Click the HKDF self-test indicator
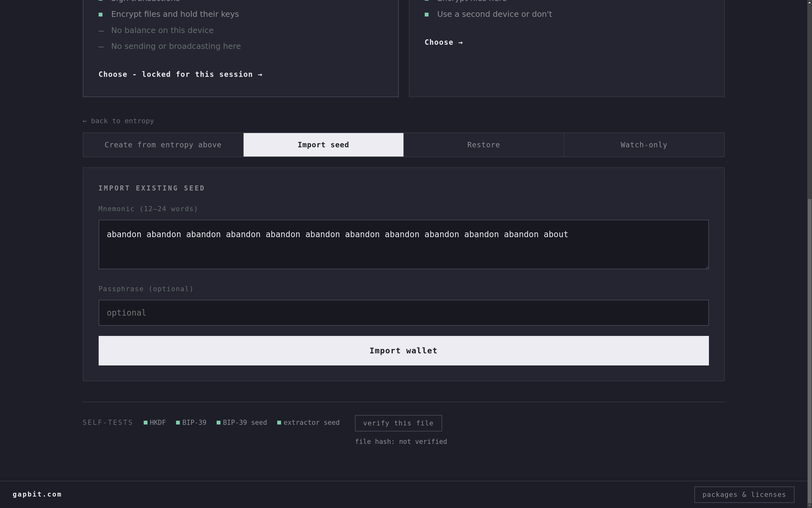Image resolution: width=812 pixels, height=508 pixels. pyautogui.click(x=155, y=423)
